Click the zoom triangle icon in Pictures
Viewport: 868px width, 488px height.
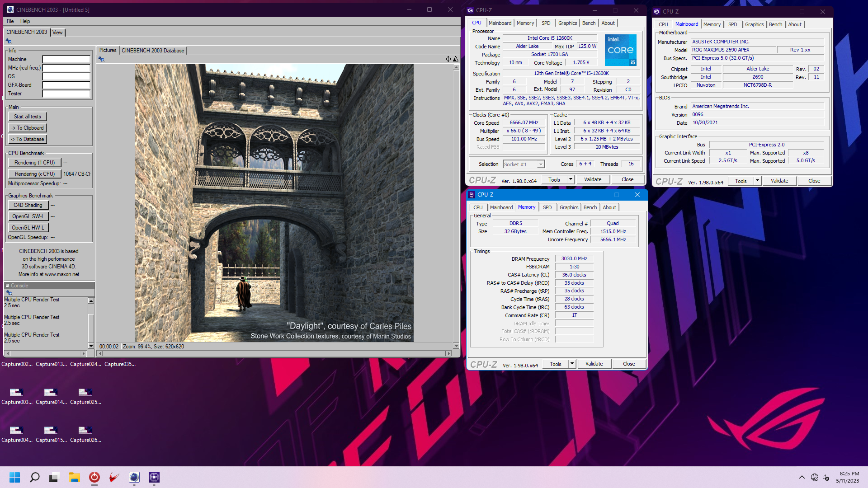tap(456, 59)
